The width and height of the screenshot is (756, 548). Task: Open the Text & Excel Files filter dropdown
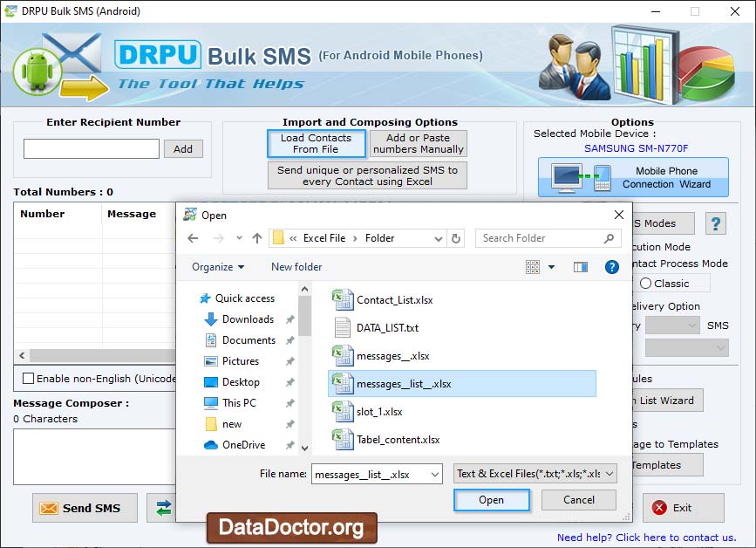coord(535,474)
